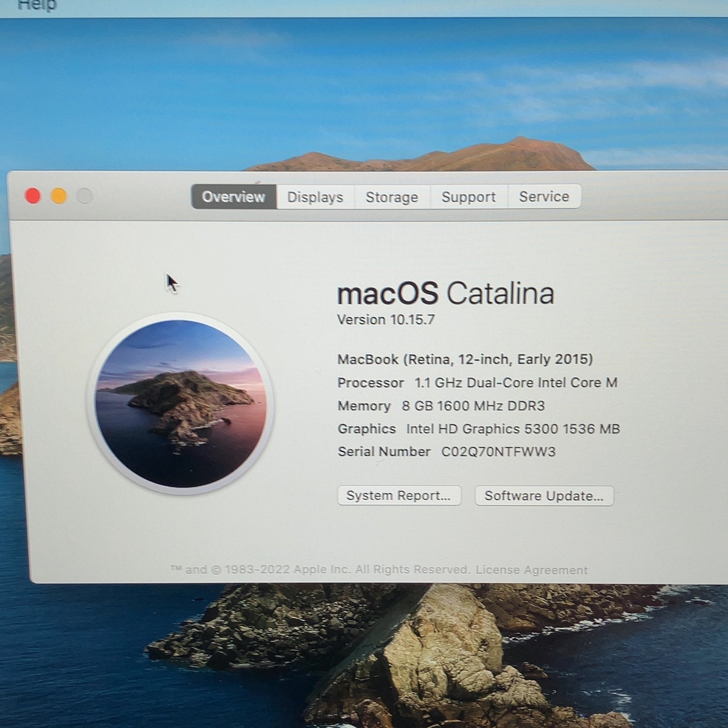Close the About This Mac window
This screenshot has height=728, width=728.
33,196
